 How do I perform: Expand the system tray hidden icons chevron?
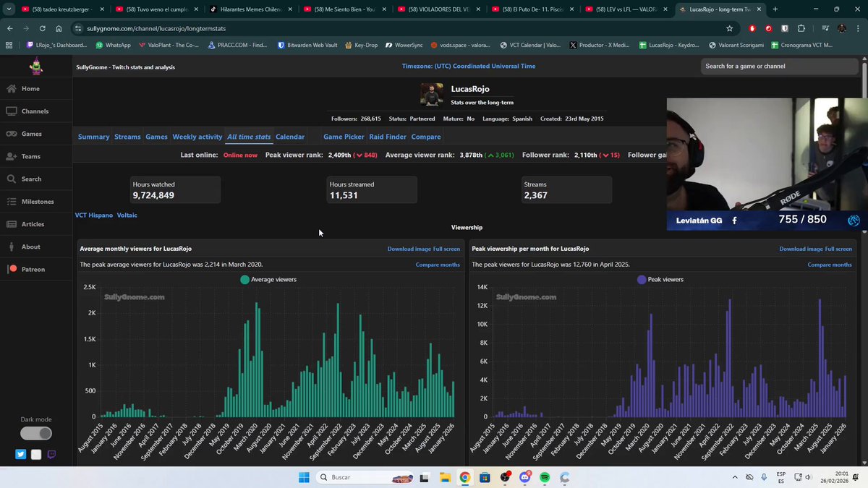pyautogui.click(x=736, y=477)
